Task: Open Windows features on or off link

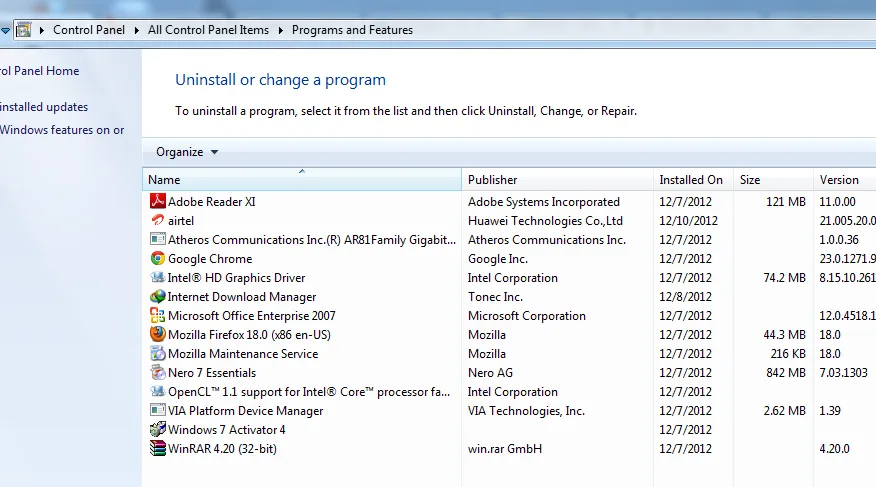Action: tap(62, 130)
